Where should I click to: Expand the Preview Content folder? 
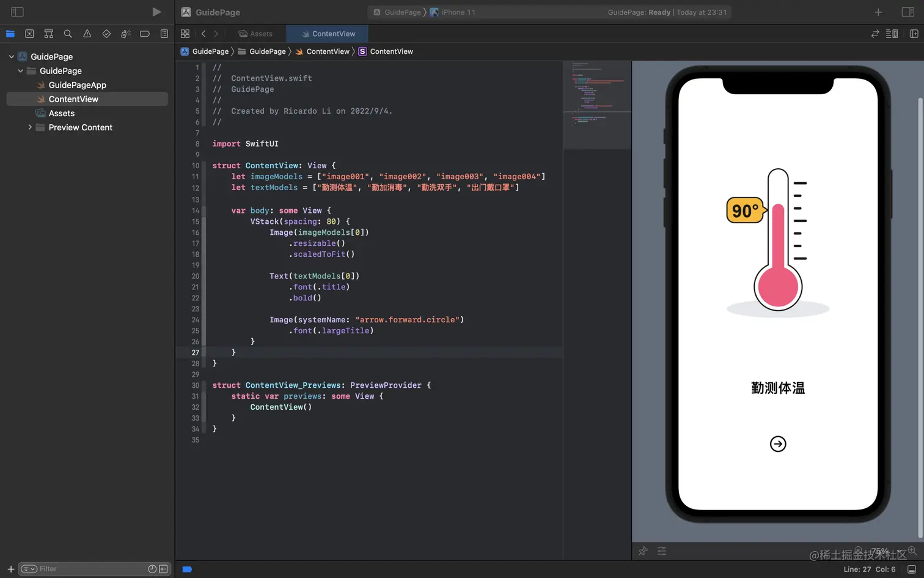coord(30,127)
